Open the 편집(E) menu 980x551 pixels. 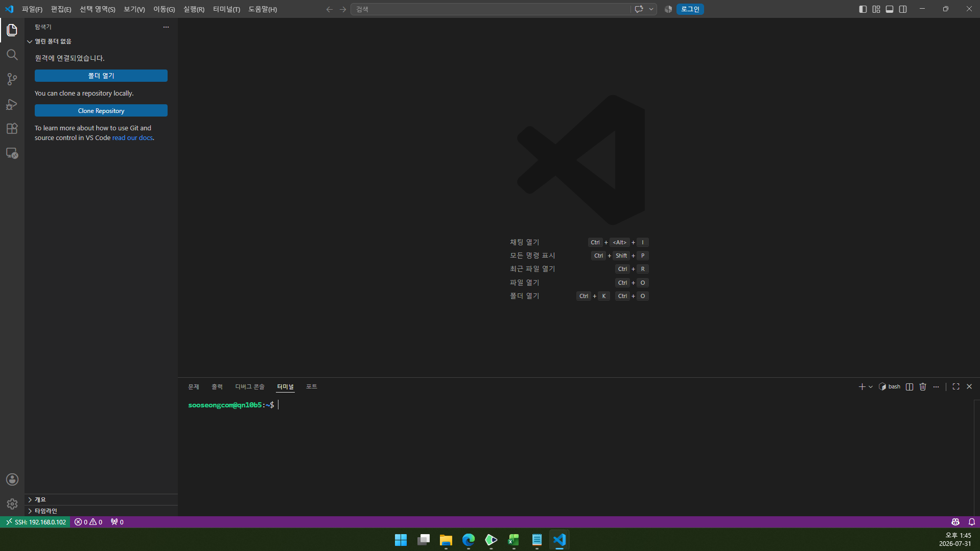61,9
